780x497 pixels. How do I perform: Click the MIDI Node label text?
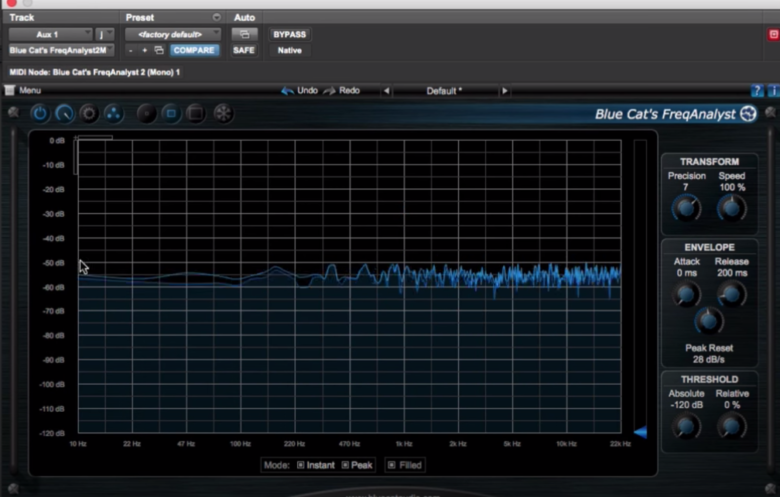[95, 72]
